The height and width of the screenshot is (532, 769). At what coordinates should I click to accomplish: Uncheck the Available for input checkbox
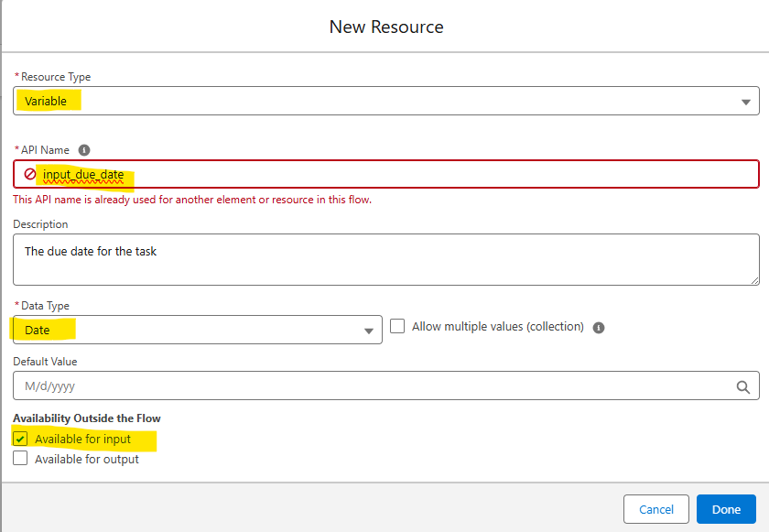[20, 440]
